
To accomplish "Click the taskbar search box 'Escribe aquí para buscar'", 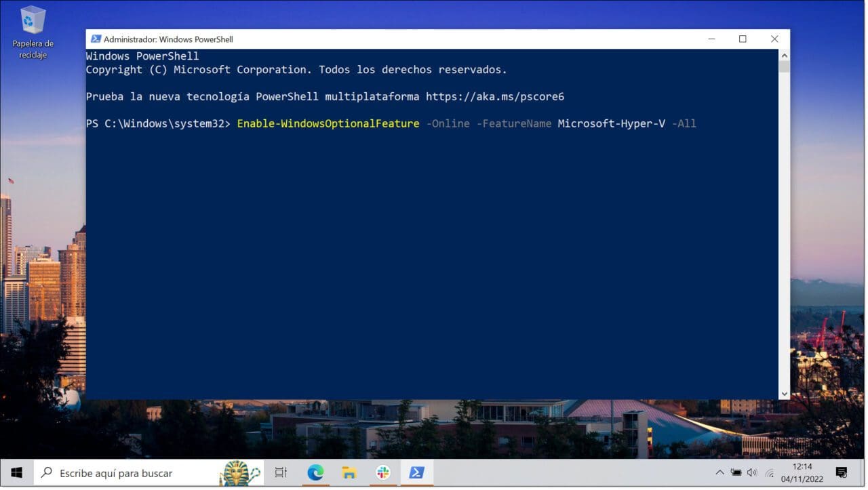I will (x=149, y=472).
